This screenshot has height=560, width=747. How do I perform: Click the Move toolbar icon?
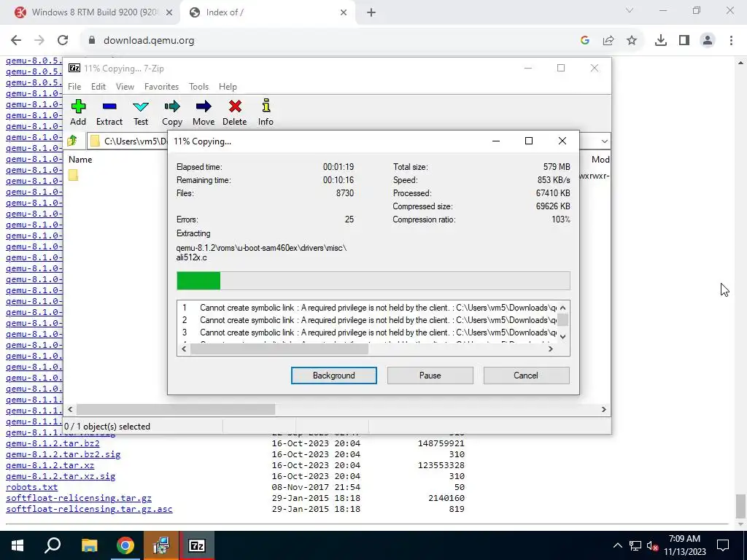[x=204, y=112]
